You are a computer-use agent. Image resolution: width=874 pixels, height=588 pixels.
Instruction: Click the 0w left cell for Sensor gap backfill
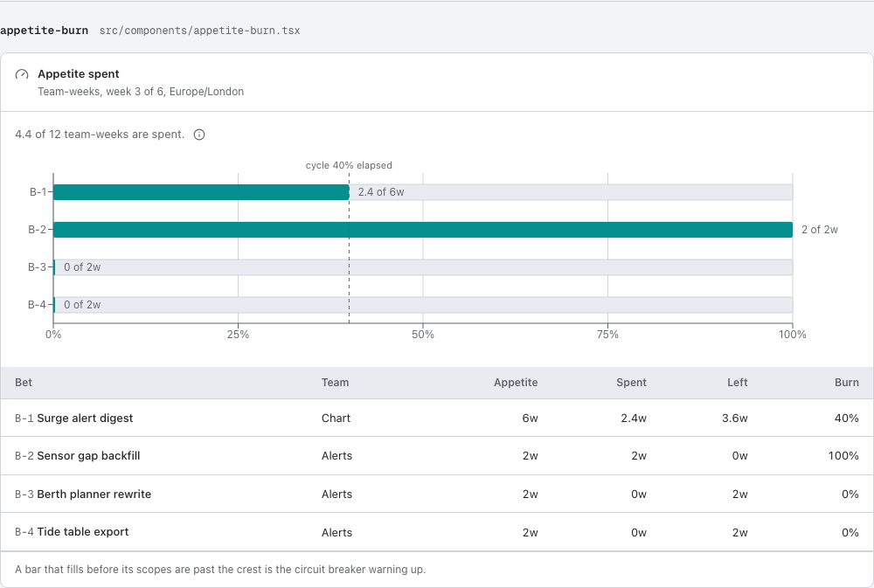pos(739,456)
